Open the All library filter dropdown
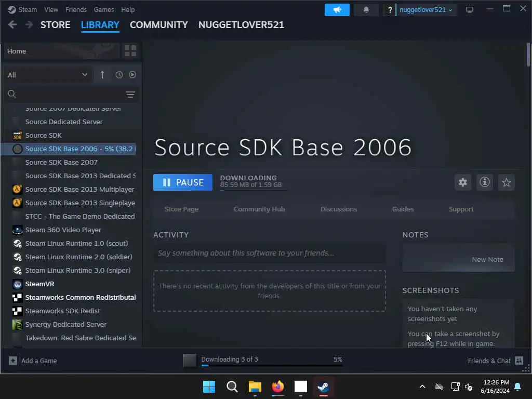Image resolution: width=532 pixels, height=399 pixels. point(47,75)
